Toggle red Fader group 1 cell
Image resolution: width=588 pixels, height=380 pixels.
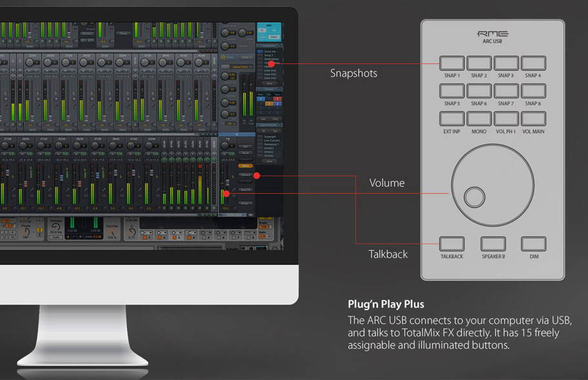(x=277, y=99)
